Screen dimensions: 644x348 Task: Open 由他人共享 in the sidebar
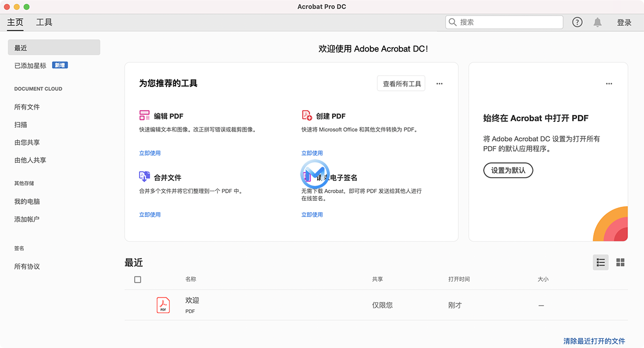click(30, 160)
